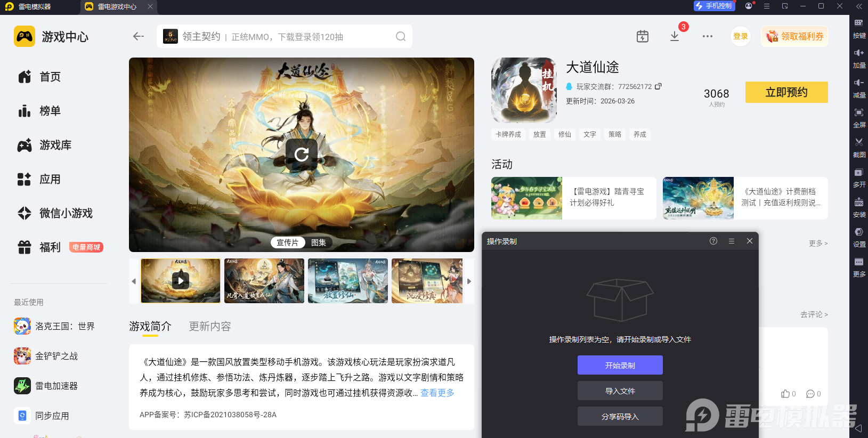Select the 凡骨入道 screenshot thumbnail
Image resolution: width=868 pixels, height=438 pixels.
tap(264, 281)
